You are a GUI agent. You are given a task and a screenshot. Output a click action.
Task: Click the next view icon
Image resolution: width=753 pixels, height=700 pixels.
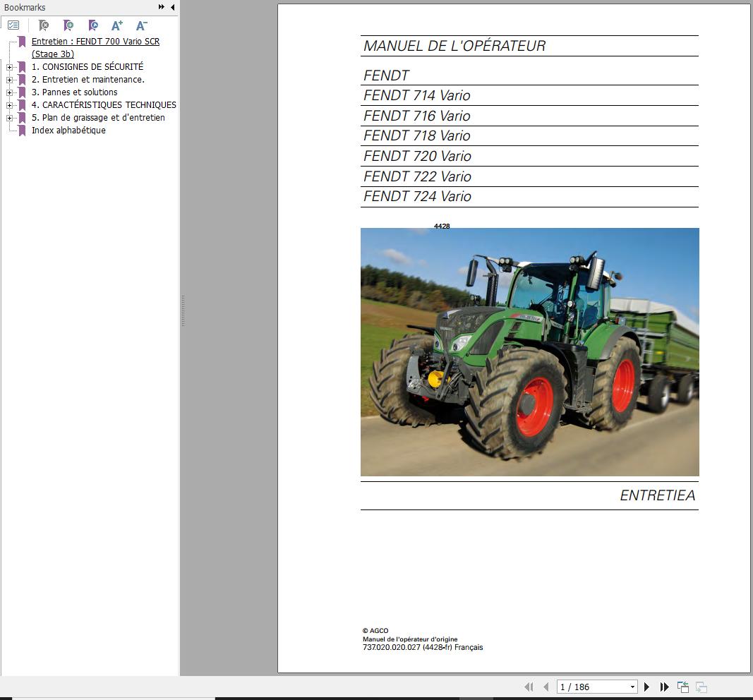click(x=701, y=687)
